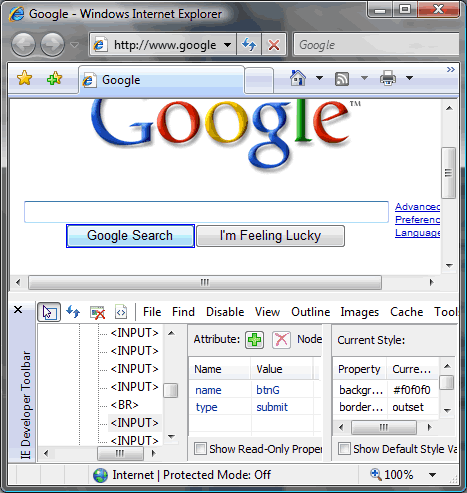The image size is (467, 493).
Task: Expand the Home button dropdown arrow
Action: coord(319,78)
